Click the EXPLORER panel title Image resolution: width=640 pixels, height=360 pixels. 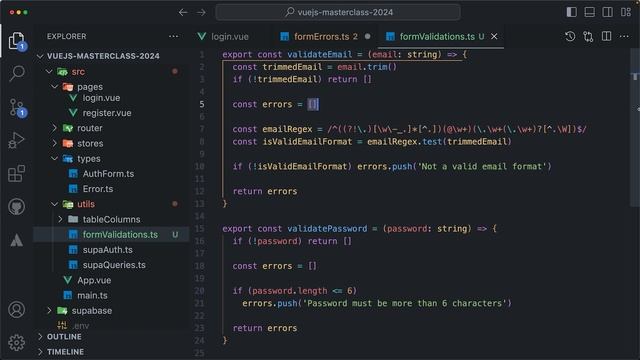tap(67, 36)
